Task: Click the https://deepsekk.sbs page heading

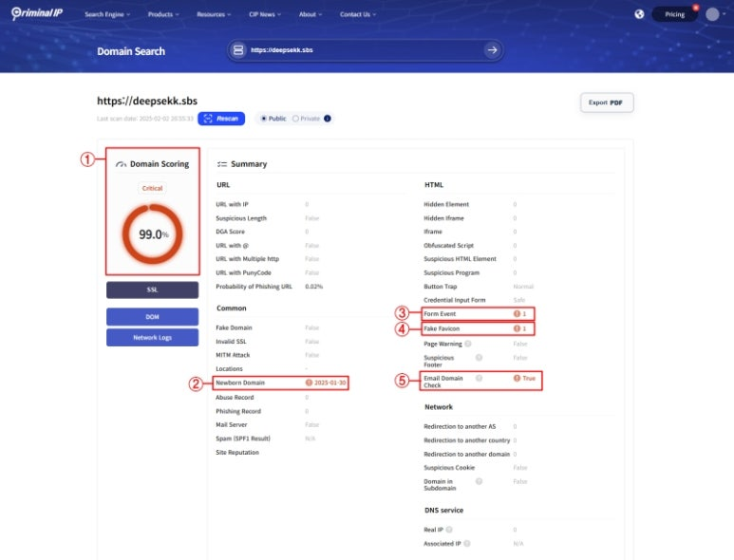Action: tap(147, 101)
